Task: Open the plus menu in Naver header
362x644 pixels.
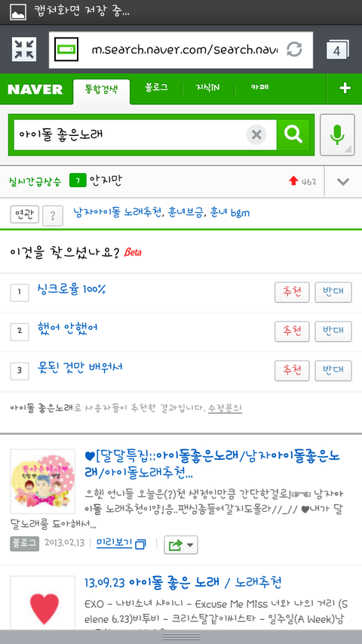Action: pos(345,88)
